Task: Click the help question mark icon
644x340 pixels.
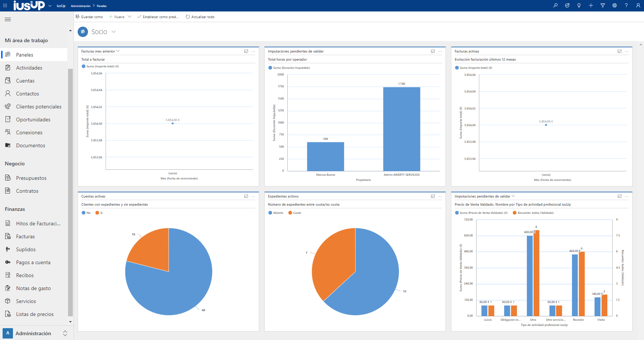Action: click(626, 6)
